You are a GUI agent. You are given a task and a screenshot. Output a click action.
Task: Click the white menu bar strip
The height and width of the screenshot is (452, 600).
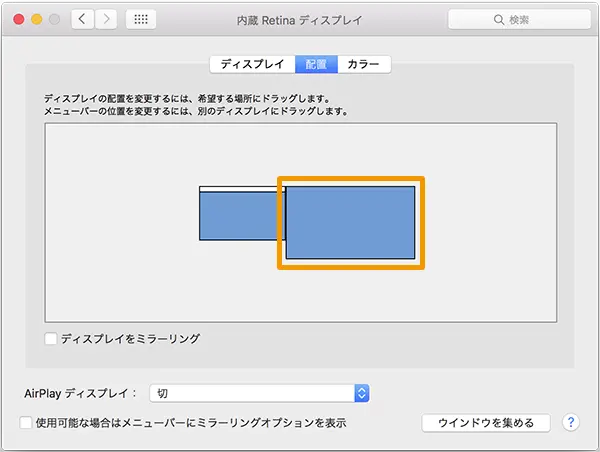pos(238,189)
